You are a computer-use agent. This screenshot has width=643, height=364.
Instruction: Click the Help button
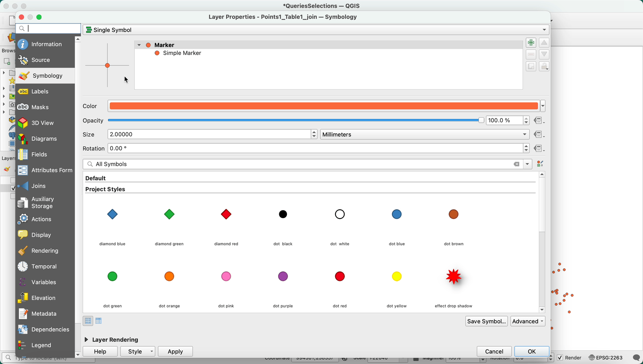(100, 352)
